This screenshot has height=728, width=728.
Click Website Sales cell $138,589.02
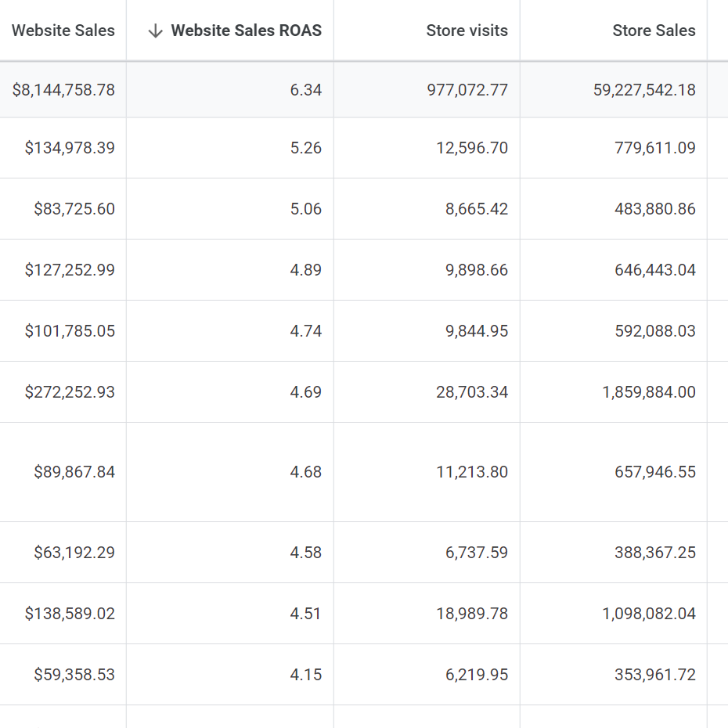(70, 614)
